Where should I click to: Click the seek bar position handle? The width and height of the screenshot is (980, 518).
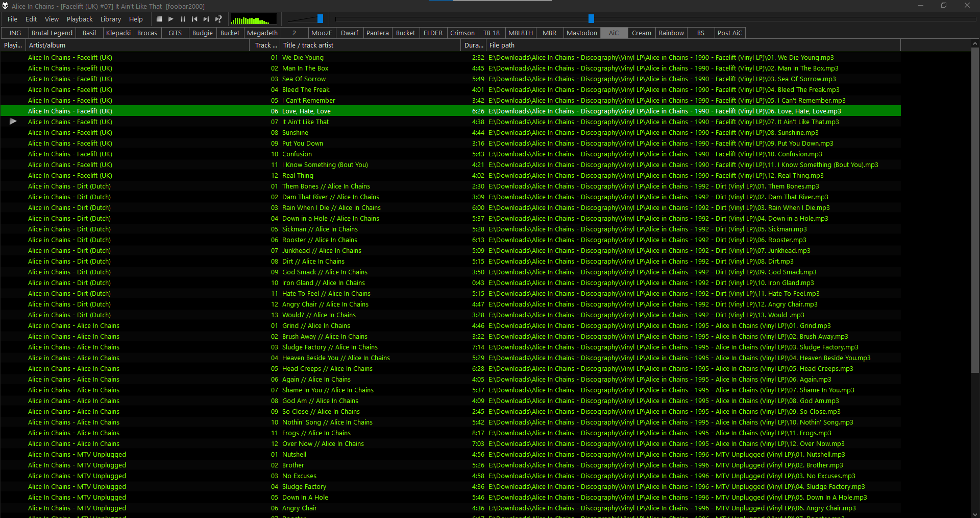(591, 19)
